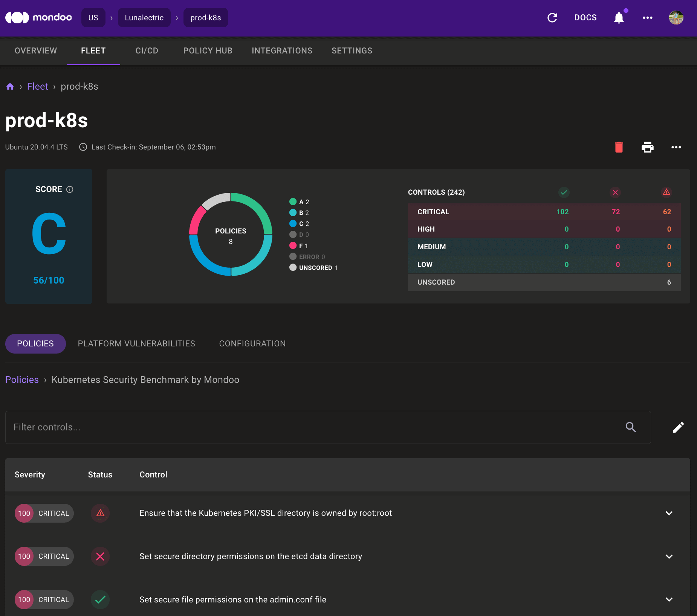Switch to the Policy Hub tab
This screenshot has height=616, width=697.
click(x=208, y=51)
